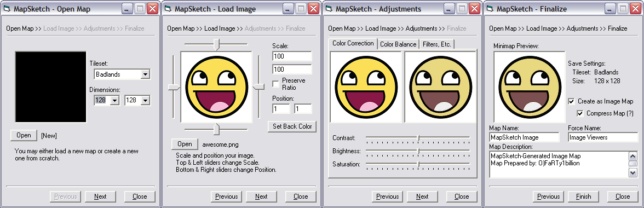Uncheck Create as Image Map
Image resolution: width=644 pixels, height=208 pixels.
pos(572,101)
